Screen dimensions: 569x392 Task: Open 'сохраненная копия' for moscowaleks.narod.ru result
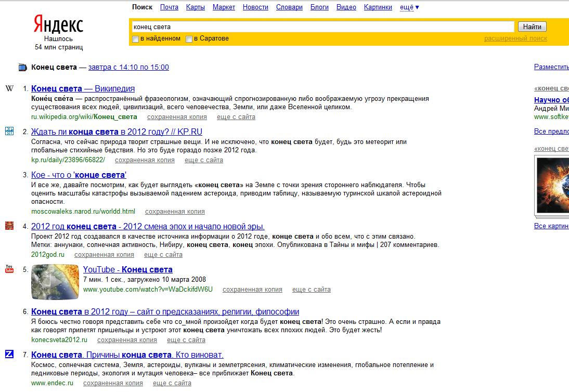[x=175, y=212]
